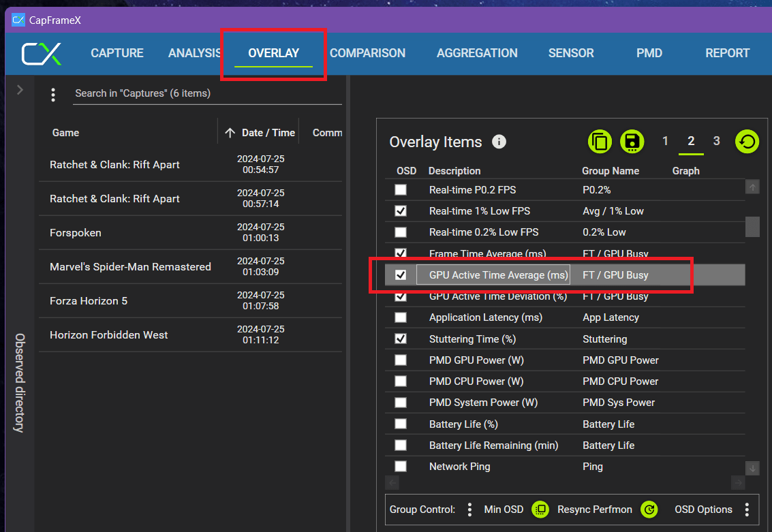
Task: Select the Marvel's Spider-Man Remastered capture
Action: tap(190, 266)
